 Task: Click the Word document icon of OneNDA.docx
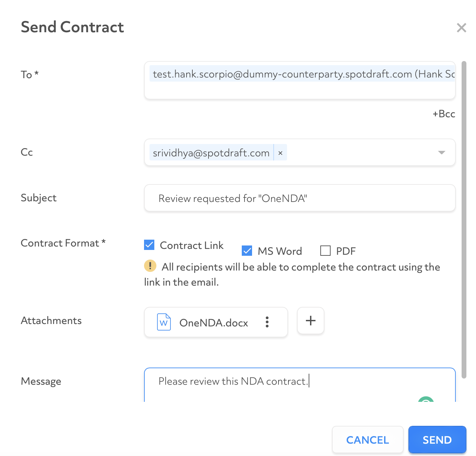164,322
